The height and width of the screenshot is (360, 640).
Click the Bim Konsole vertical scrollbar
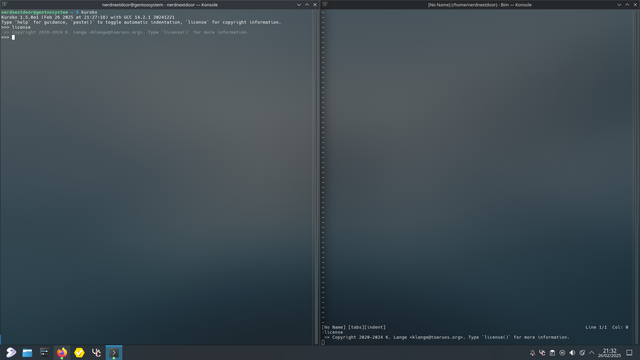coord(636,177)
